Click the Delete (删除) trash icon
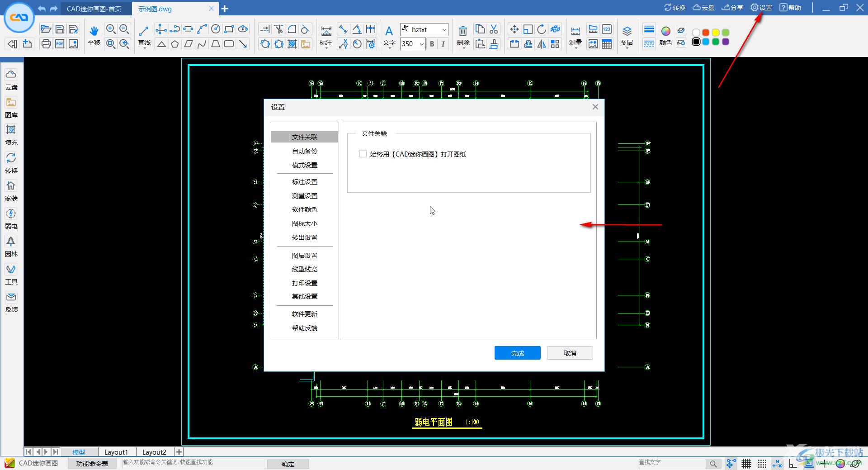This screenshot has height=470, width=868. (463, 31)
